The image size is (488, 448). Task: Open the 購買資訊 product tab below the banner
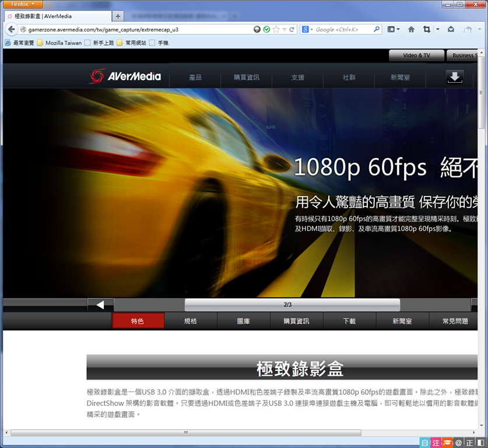pos(296,321)
